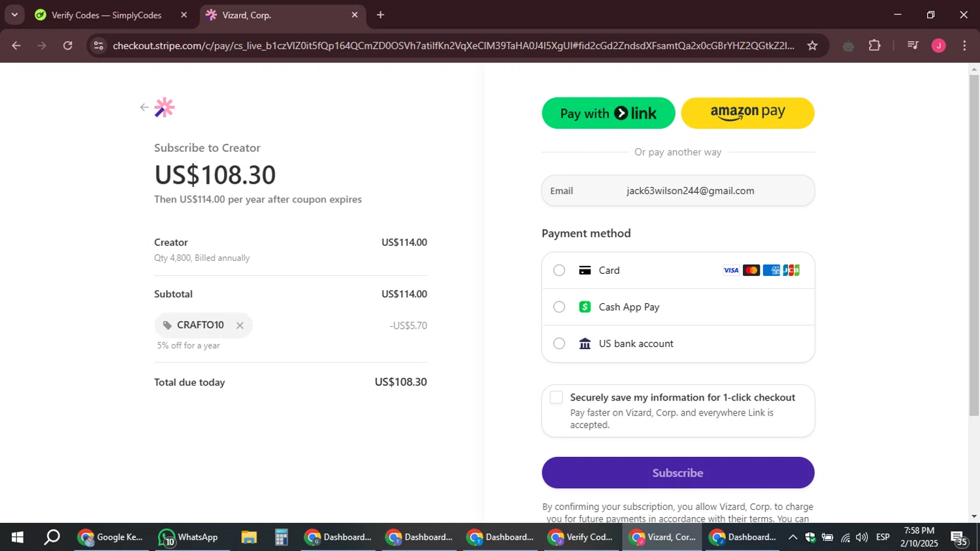Open Google Ke... taskbar item
Screen dimensions: 980x551
click(110, 537)
